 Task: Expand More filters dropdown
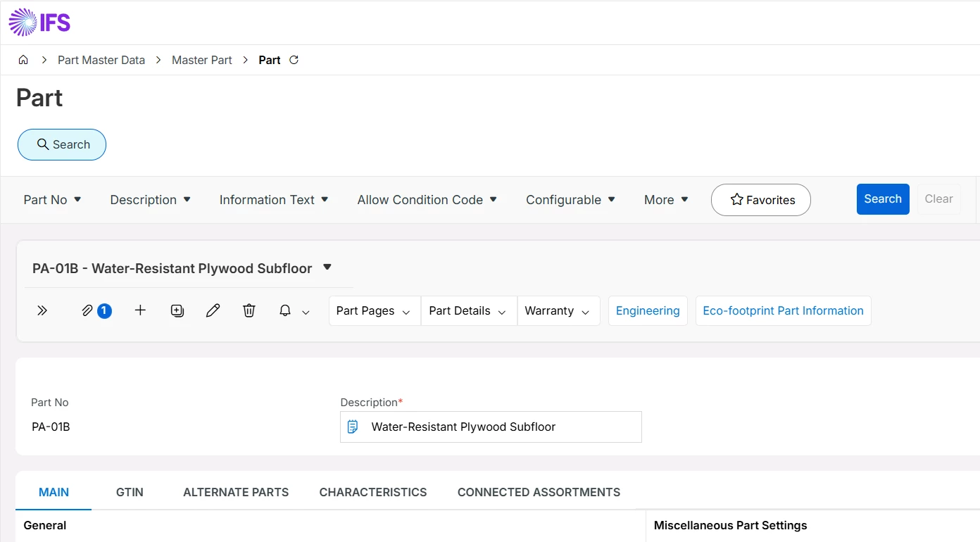(666, 200)
